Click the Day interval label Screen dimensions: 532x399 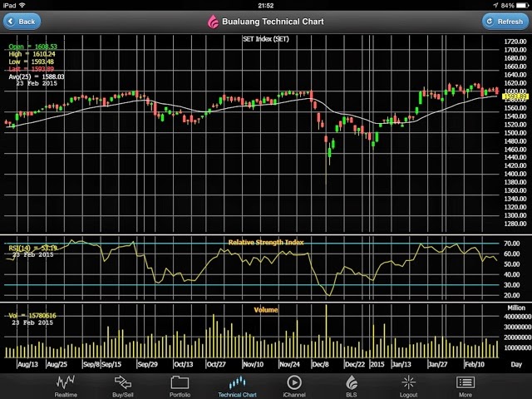[x=516, y=364]
